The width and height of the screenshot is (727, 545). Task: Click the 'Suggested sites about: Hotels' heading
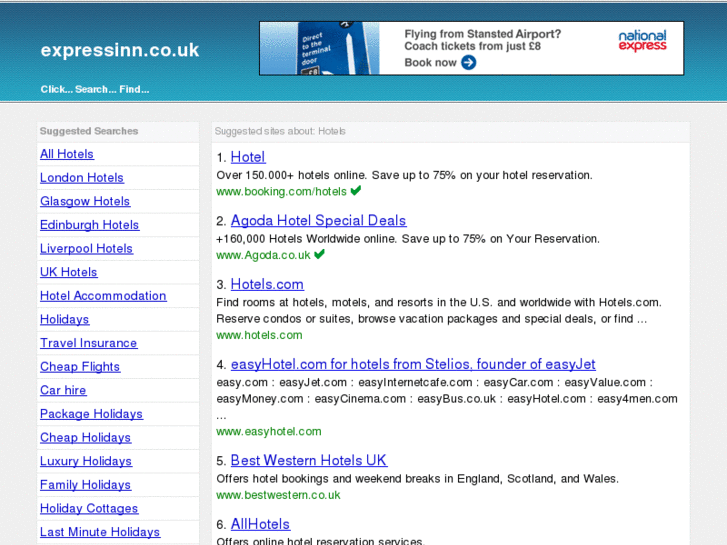click(280, 131)
